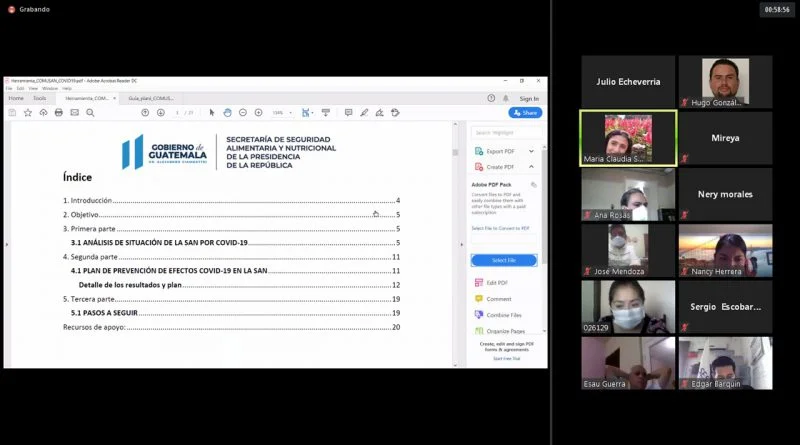Image resolution: width=800 pixels, height=445 pixels.
Task: Switch to the Home tab
Action: 16,98
